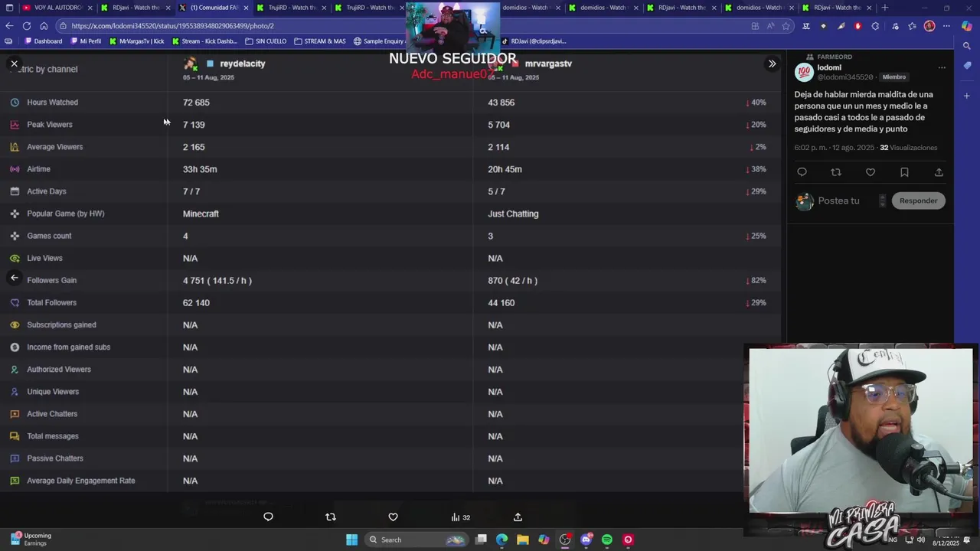Go to previous photo using left arrow
This screenshot has height=551, width=980.
14,278
